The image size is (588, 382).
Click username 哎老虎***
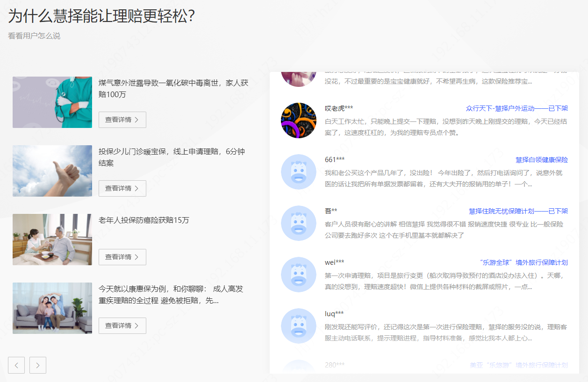click(339, 108)
